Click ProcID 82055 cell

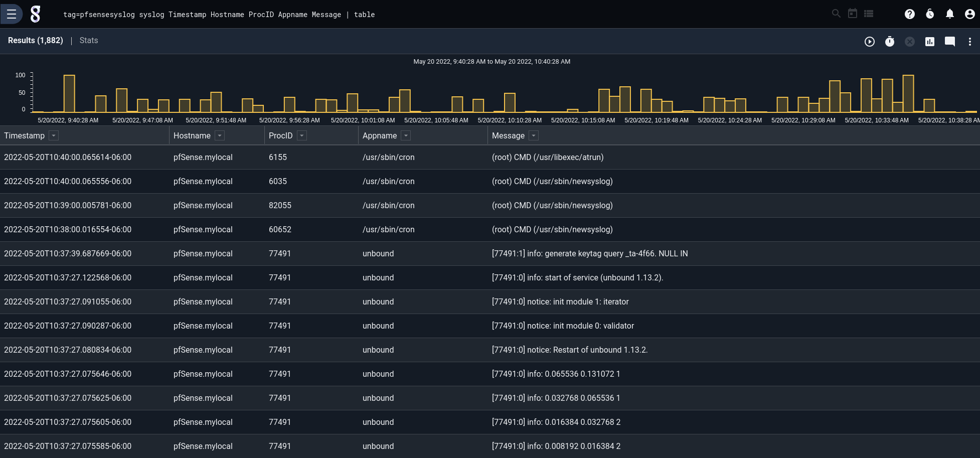pyautogui.click(x=280, y=205)
